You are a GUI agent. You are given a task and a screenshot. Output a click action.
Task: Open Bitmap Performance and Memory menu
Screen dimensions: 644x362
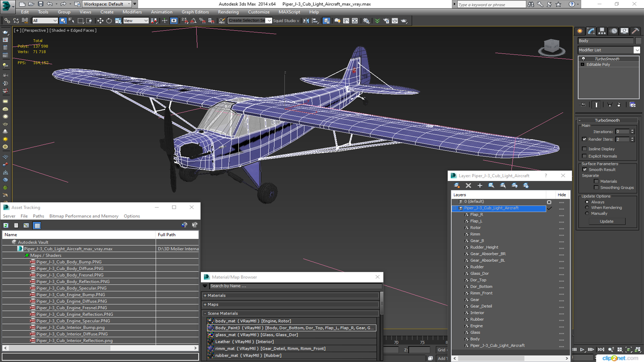point(84,216)
